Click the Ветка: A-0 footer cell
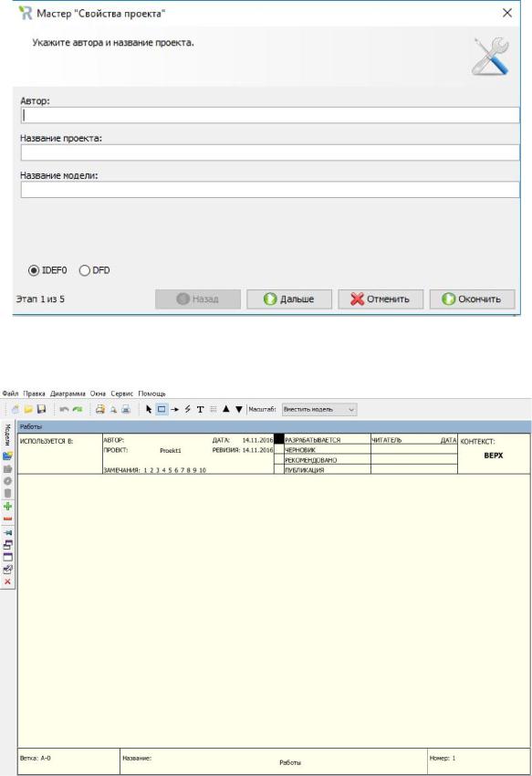The height and width of the screenshot is (776, 532). 68,760
